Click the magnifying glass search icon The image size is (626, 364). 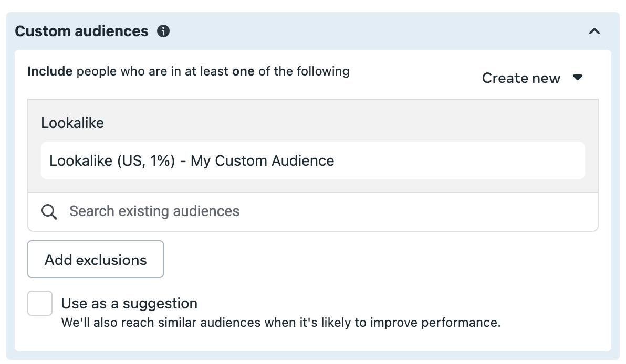pos(49,212)
